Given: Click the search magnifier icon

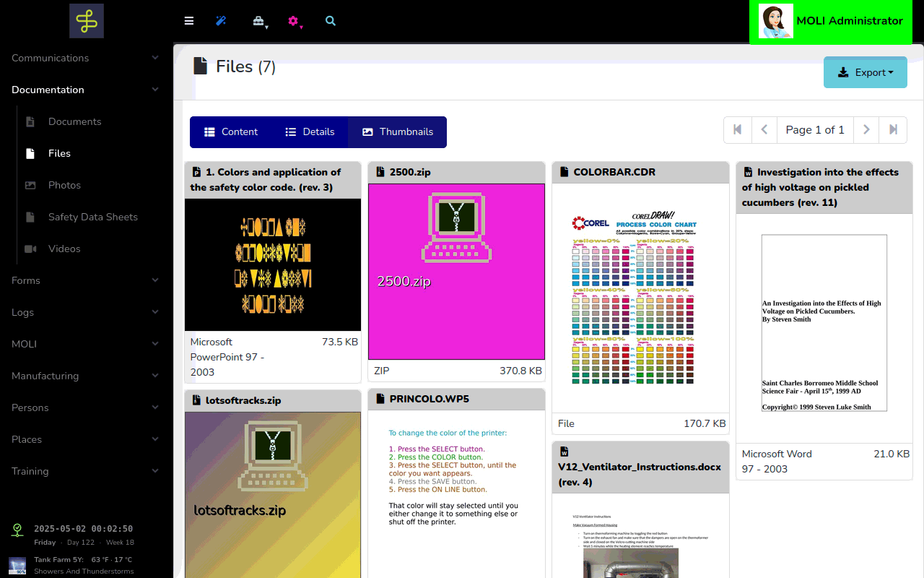Looking at the screenshot, I should 331,21.
